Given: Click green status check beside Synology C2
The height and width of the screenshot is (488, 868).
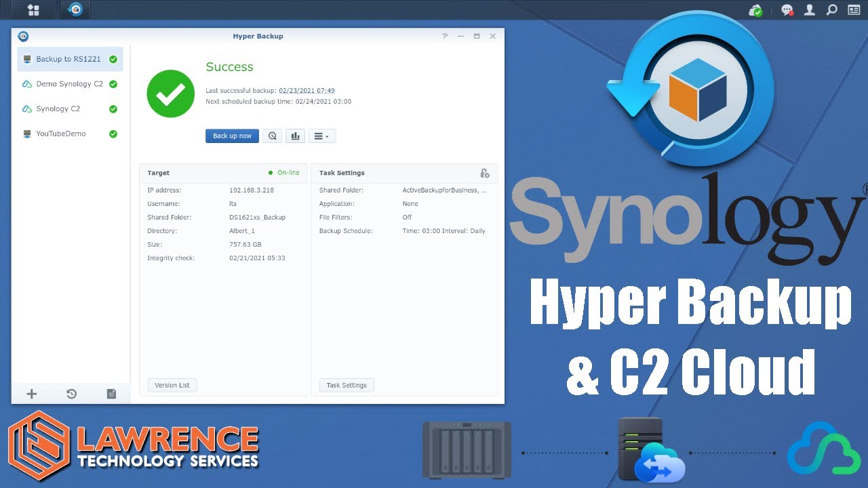Looking at the screenshot, I should (113, 108).
